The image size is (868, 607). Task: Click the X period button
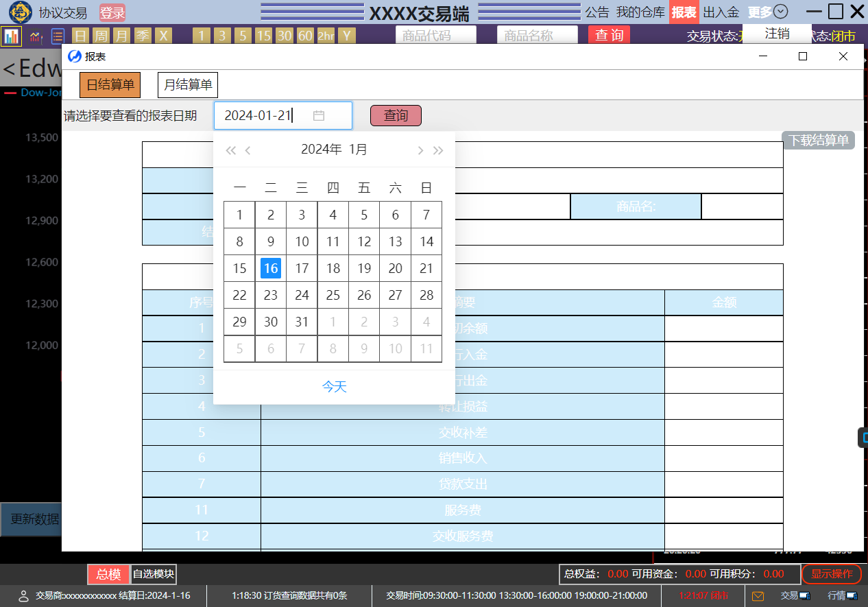tap(163, 36)
